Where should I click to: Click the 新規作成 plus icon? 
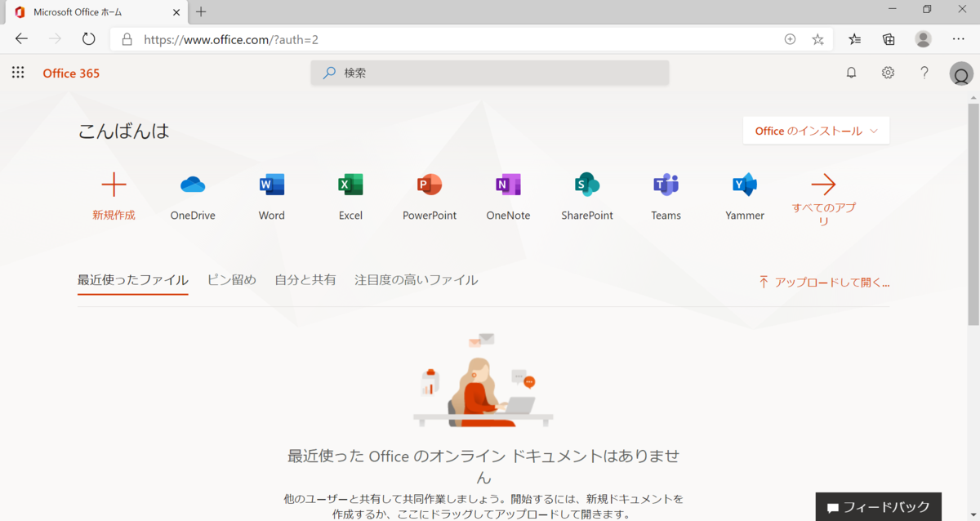tap(114, 185)
